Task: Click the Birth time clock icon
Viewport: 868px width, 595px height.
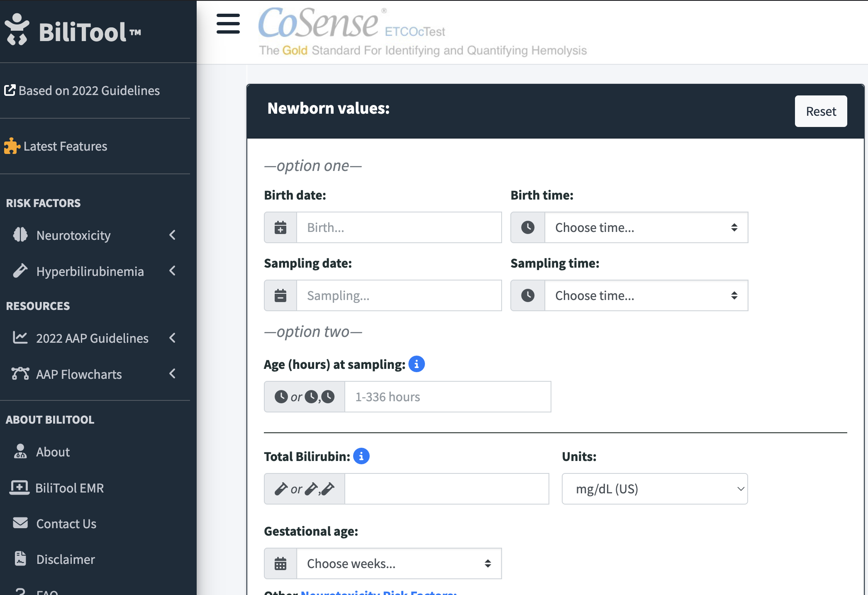Action: pyautogui.click(x=527, y=227)
